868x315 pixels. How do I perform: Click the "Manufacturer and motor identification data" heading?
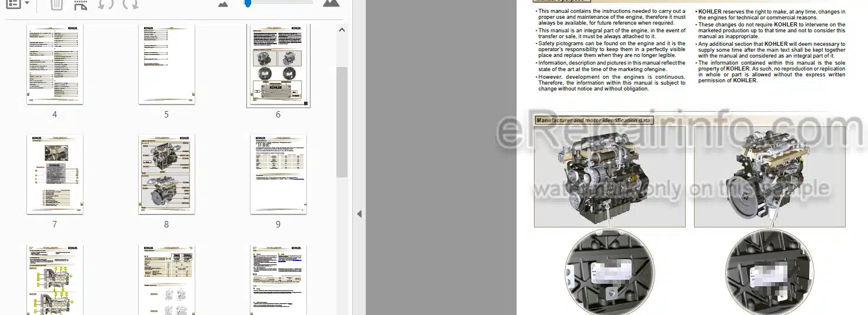(594, 120)
